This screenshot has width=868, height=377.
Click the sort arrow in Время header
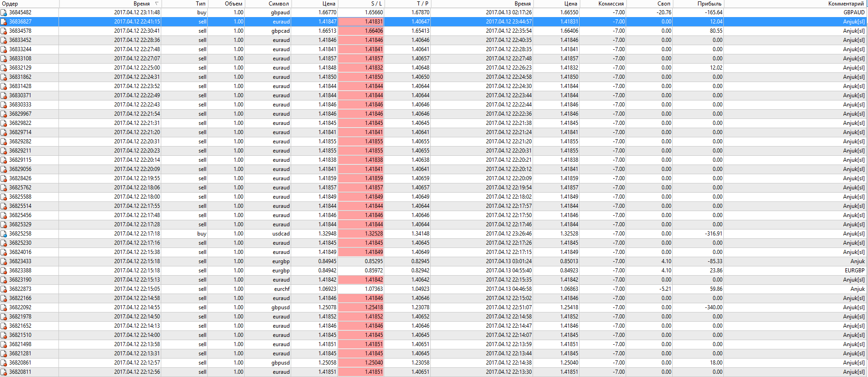[157, 4]
